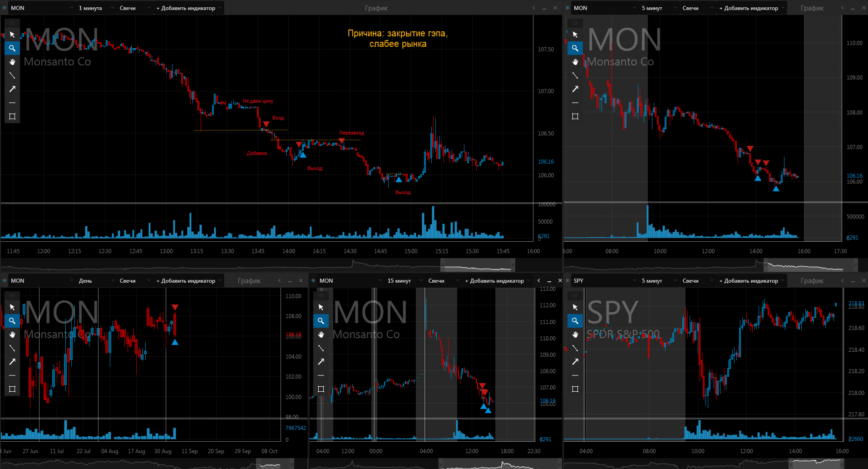Choose the line drawing tool in MON 15 минут chart
The width and height of the screenshot is (868, 469).
pos(321,348)
